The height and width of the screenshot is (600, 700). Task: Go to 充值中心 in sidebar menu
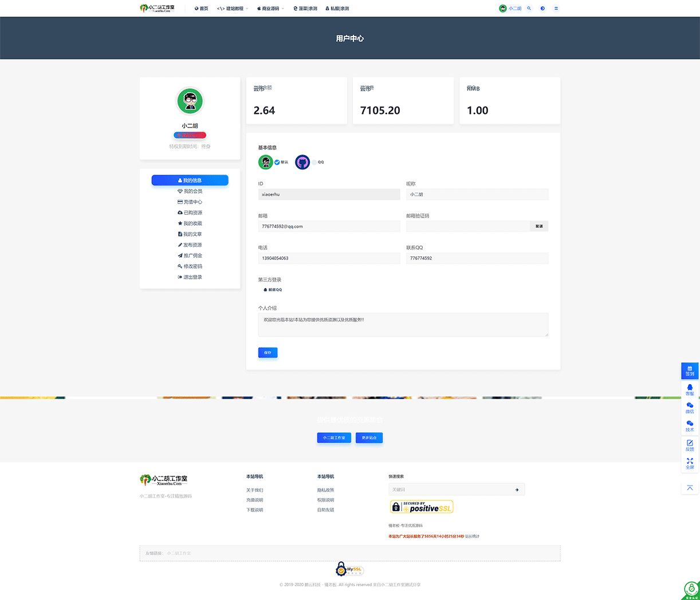(x=190, y=202)
